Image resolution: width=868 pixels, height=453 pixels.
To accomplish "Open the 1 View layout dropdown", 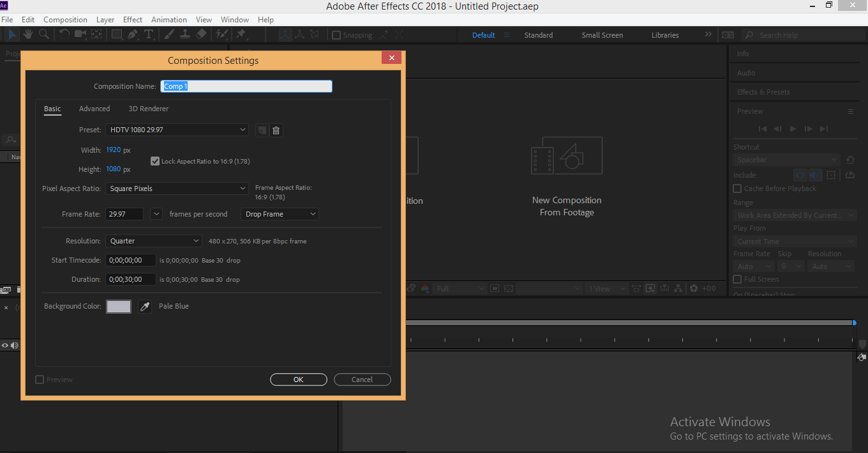I will click(606, 289).
